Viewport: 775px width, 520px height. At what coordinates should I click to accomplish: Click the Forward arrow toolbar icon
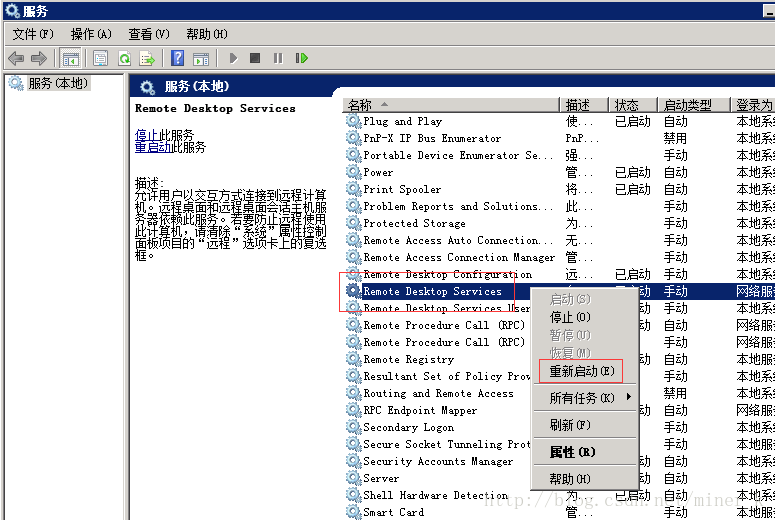click(39, 59)
